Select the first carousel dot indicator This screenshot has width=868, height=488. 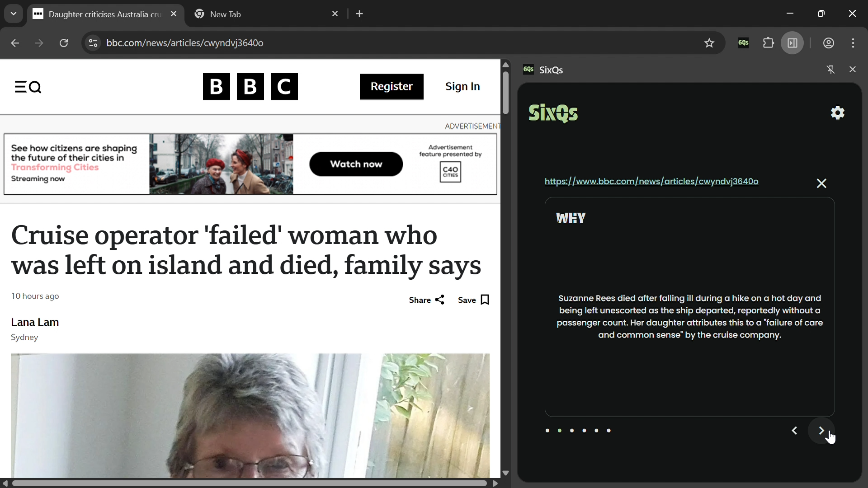(547, 431)
